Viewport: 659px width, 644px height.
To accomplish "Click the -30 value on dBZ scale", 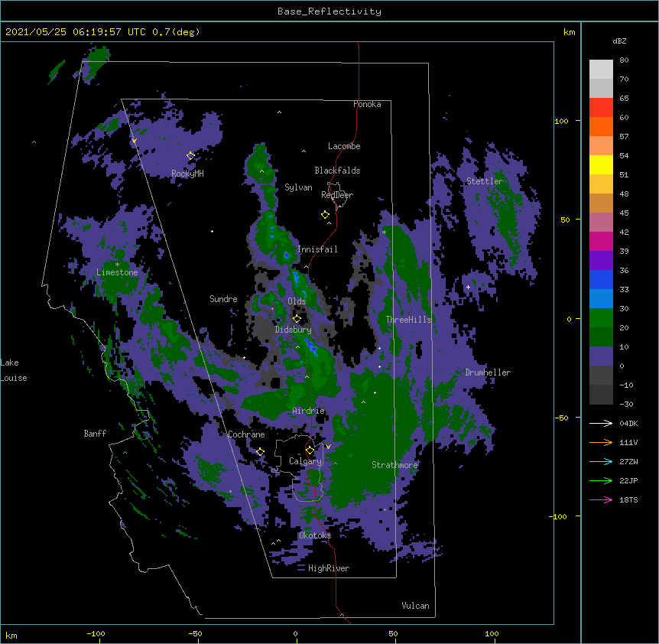I will (x=626, y=405).
